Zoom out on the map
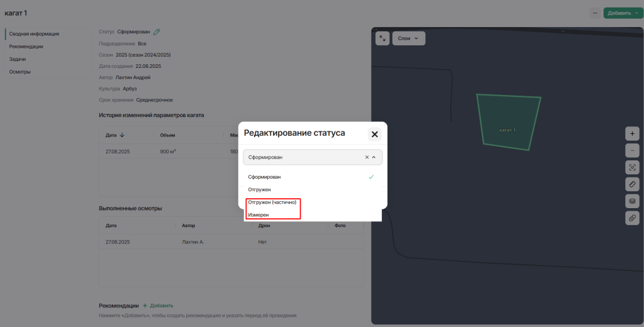Screen dimensions: 644x327 632,150
